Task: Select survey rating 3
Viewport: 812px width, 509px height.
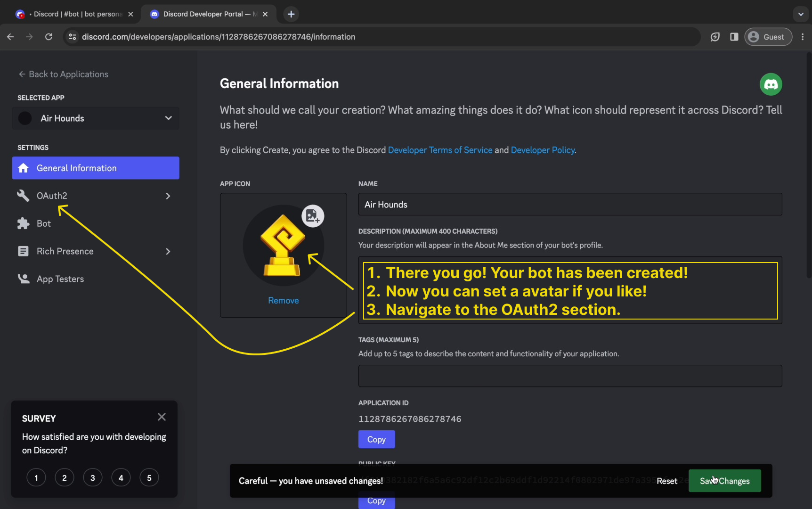Action: click(x=93, y=478)
